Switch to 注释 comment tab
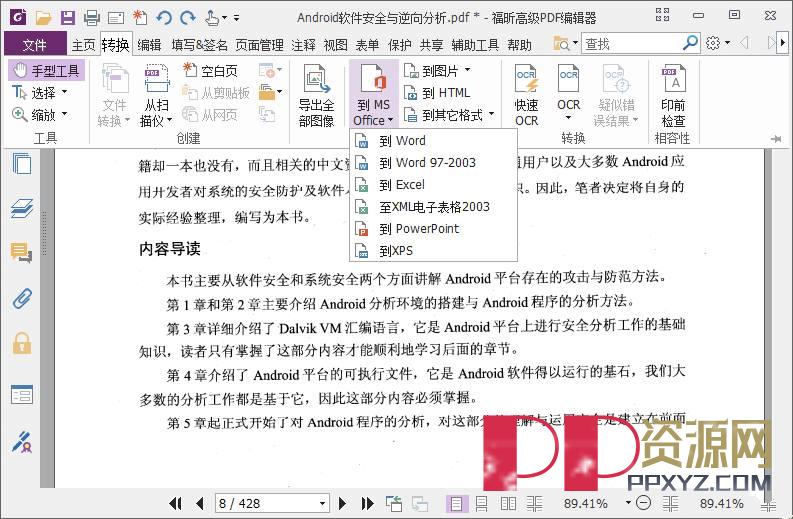Screen dimensions: 793x519 pyautogui.click(x=303, y=45)
